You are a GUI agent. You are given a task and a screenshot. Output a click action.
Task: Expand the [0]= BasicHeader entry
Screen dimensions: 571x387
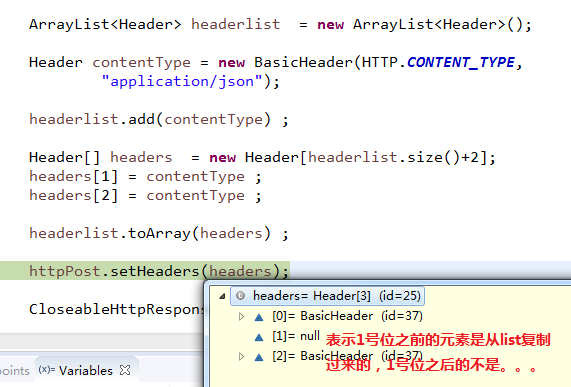click(241, 316)
